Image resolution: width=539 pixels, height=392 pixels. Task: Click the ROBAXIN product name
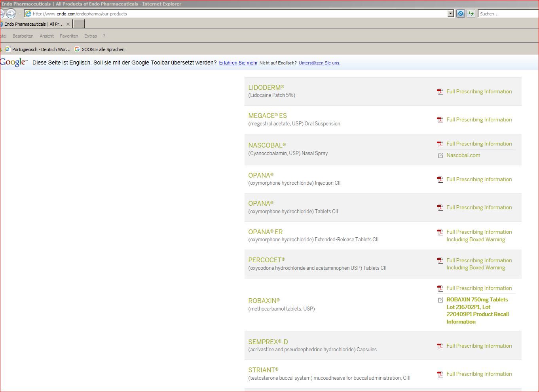point(264,301)
